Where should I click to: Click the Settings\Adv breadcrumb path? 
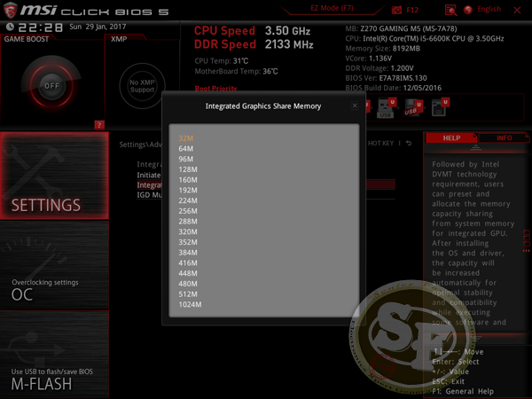pyautogui.click(x=140, y=145)
